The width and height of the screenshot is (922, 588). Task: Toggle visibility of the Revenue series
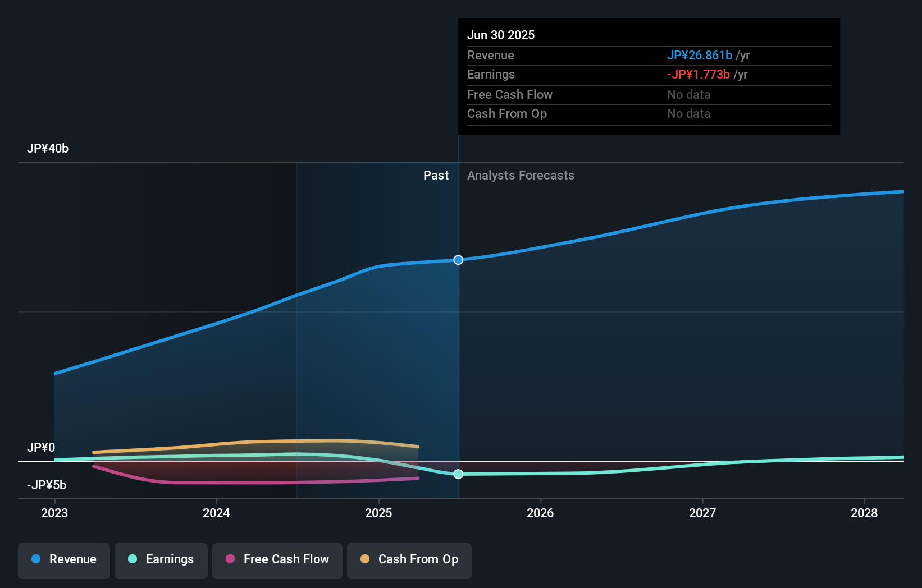tap(63, 561)
